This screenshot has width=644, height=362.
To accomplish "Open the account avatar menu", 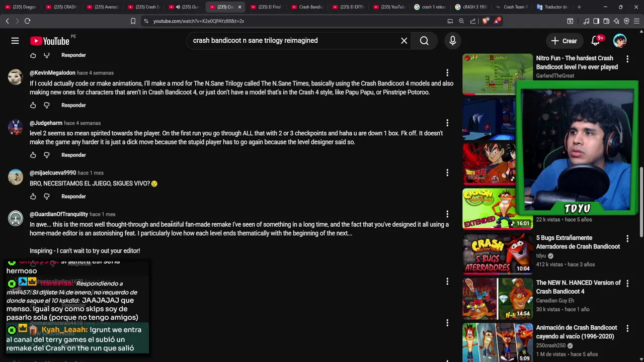I will [x=620, y=41].
